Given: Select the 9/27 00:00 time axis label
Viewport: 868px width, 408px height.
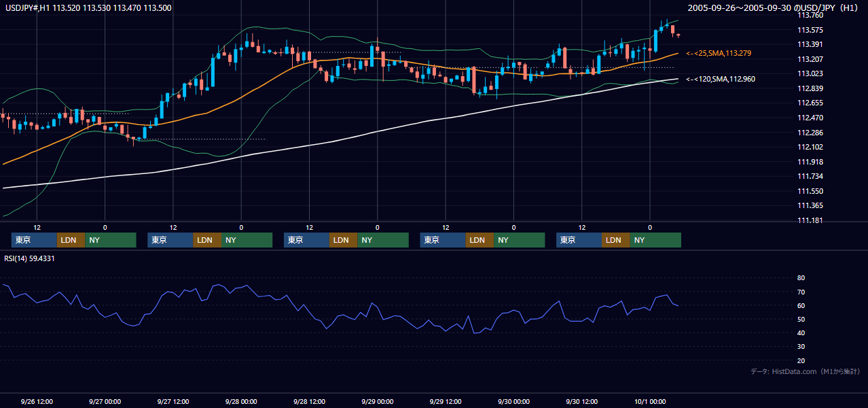Looking at the screenshot, I should pyautogui.click(x=105, y=401).
